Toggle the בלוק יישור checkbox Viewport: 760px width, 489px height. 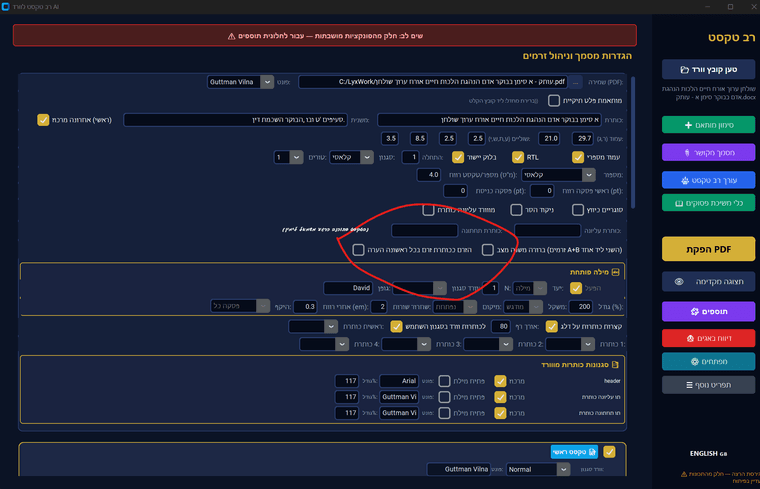tap(457, 157)
